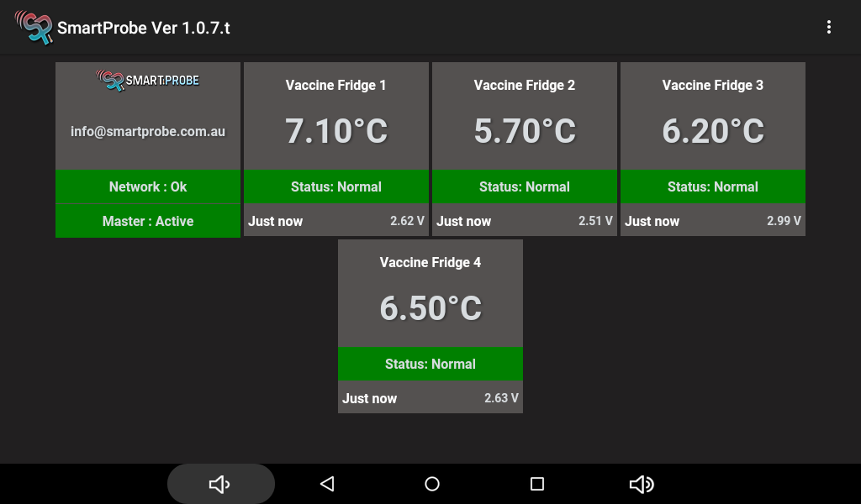Image resolution: width=861 pixels, height=504 pixels.
Task: Select the 5.70°C reading of Fridge 2
Action: (x=525, y=131)
